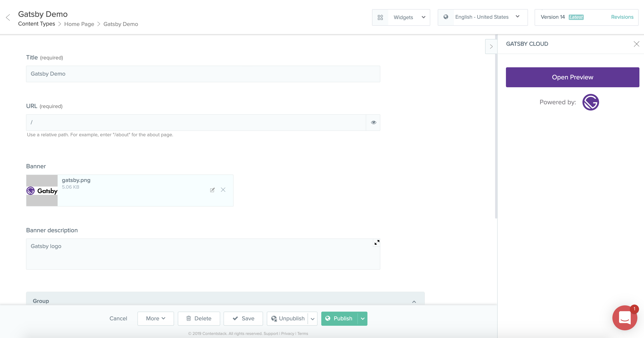Image resolution: width=644 pixels, height=338 pixels.
Task: Click the back arrow icon
Action: click(8, 17)
